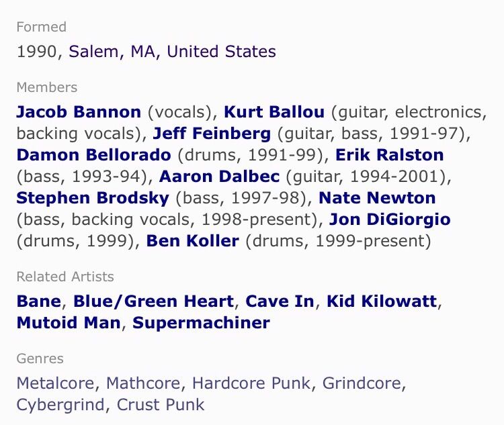Open the Kid Kilowatt link
This screenshot has width=504, height=425.
click(382, 301)
